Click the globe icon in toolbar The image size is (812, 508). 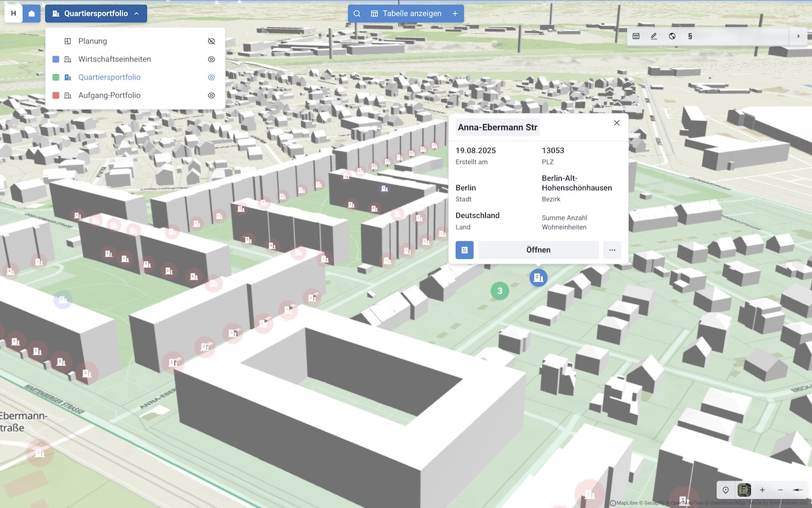tap(672, 36)
